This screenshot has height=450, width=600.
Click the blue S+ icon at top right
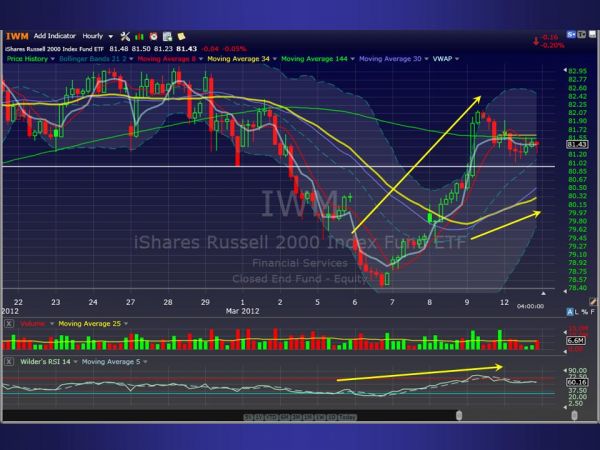point(571,34)
